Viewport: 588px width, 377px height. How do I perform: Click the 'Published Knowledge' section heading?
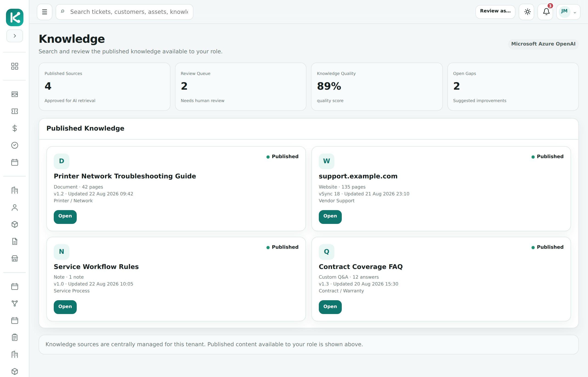tap(85, 128)
